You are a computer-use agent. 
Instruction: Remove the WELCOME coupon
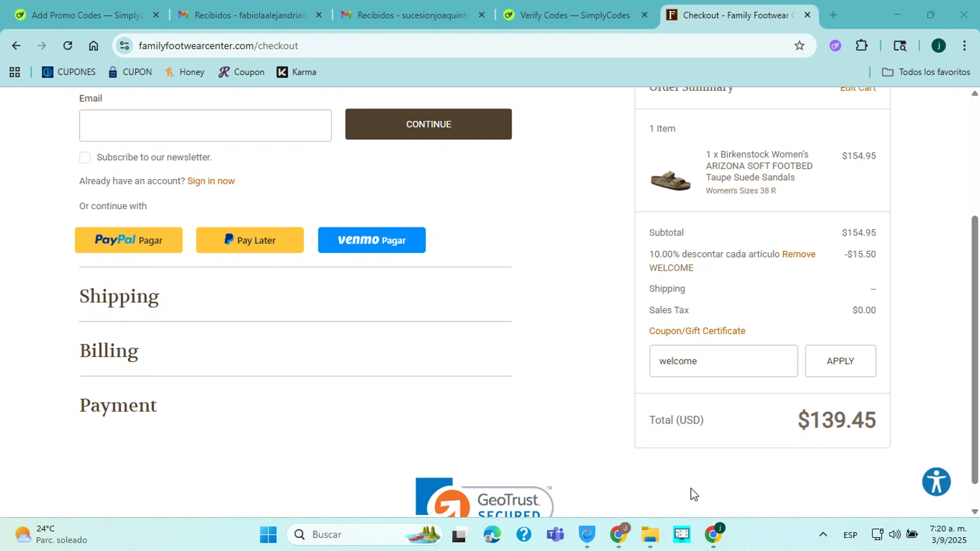pos(798,254)
